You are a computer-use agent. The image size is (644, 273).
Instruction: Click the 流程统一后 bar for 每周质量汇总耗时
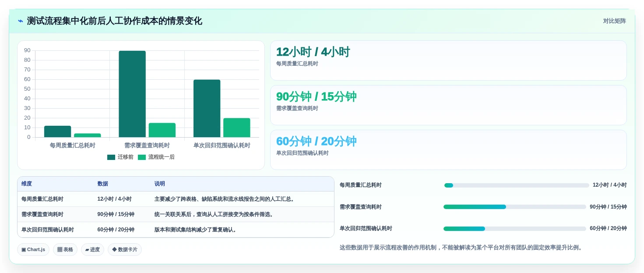coord(88,135)
